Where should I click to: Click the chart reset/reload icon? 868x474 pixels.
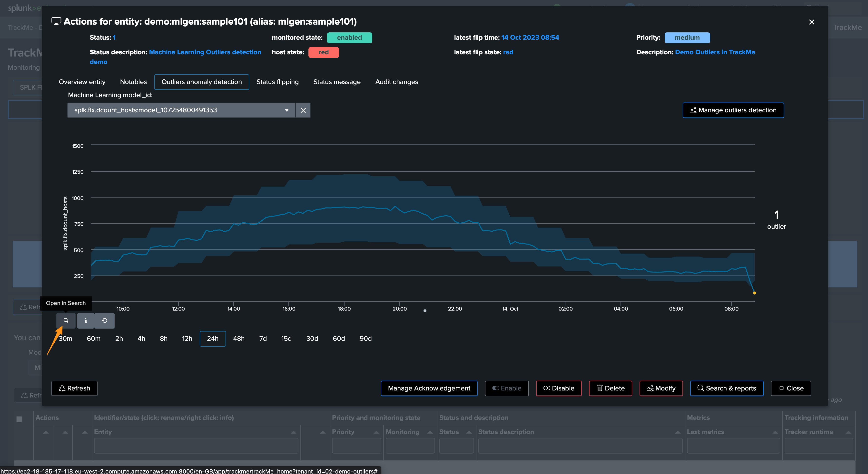(x=104, y=321)
